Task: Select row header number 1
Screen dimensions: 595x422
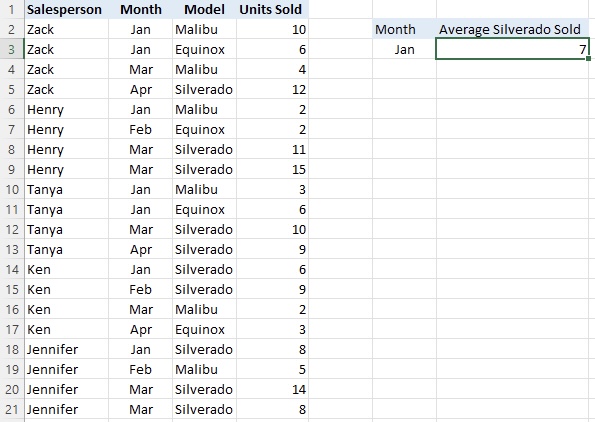Action: 11,9
